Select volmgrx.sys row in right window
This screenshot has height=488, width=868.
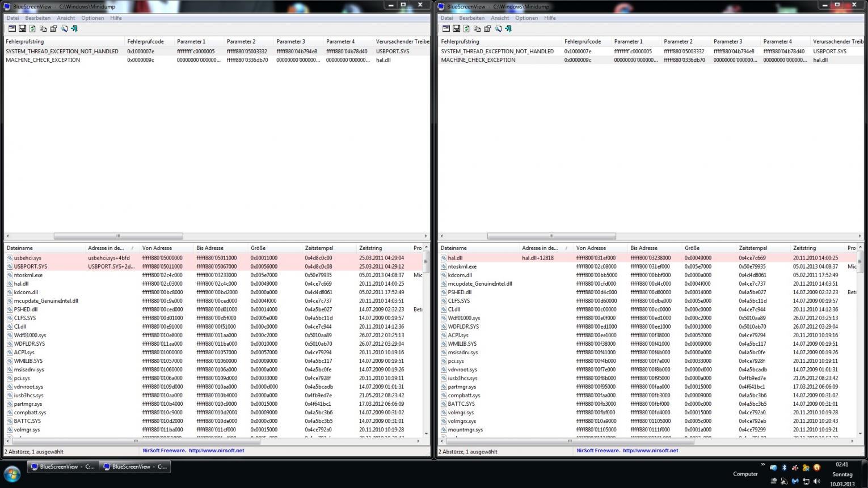(x=648, y=421)
